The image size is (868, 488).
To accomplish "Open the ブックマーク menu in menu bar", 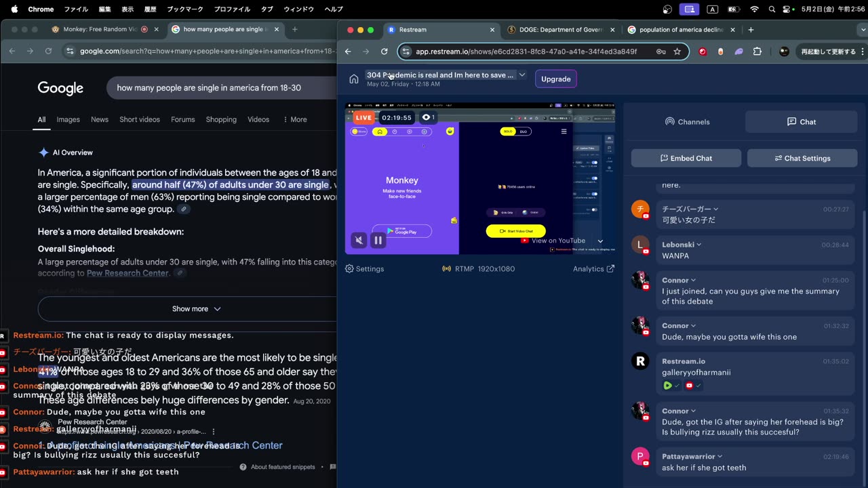I will click(186, 9).
